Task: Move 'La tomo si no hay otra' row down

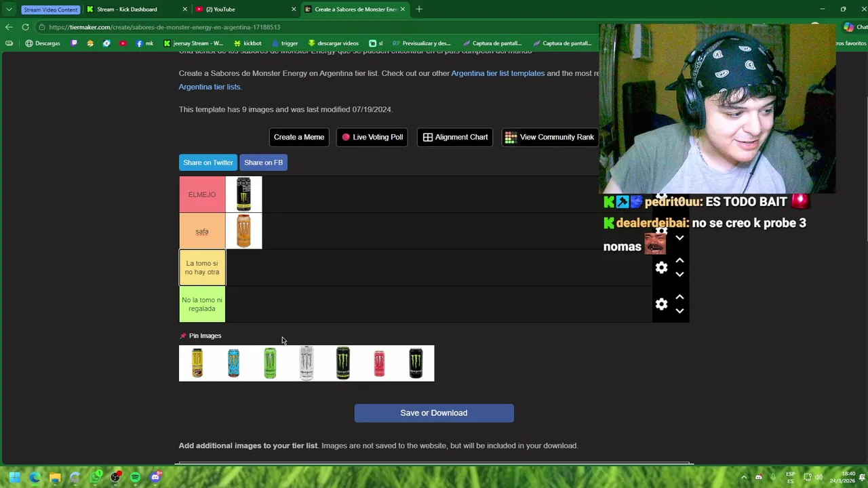Action: click(679, 274)
